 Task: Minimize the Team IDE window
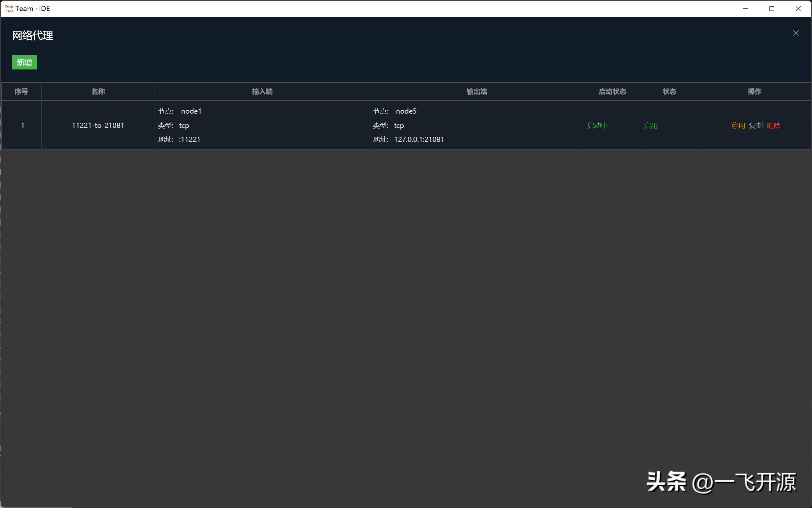(x=745, y=8)
